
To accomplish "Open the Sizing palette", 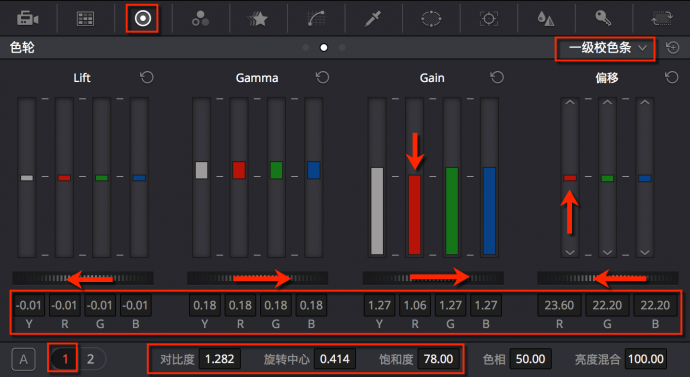I will [662, 18].
